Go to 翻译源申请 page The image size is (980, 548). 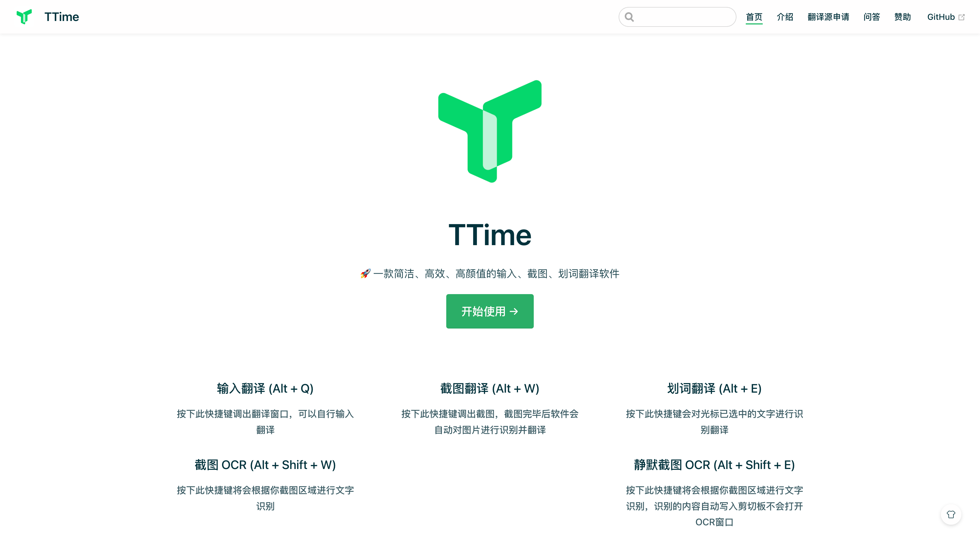(828, 17)
